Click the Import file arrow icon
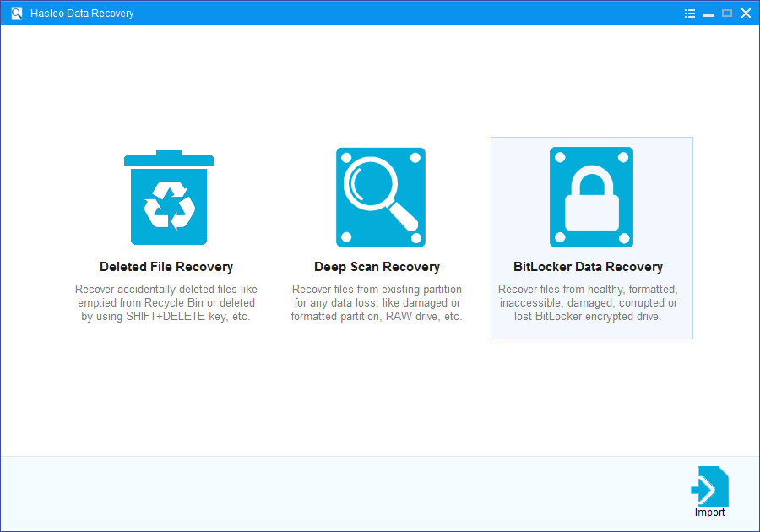The width and height of the screenshot is (760, 532). point(709,486)
